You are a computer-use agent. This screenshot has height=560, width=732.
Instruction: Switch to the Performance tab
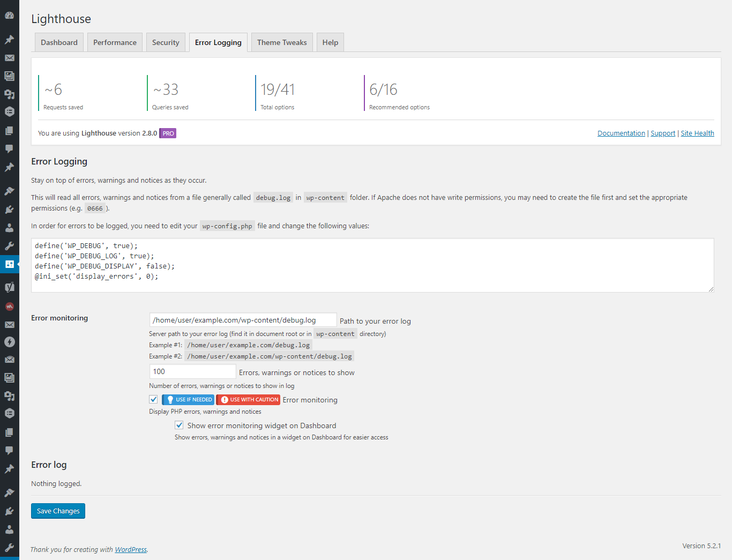click(115, 42)
